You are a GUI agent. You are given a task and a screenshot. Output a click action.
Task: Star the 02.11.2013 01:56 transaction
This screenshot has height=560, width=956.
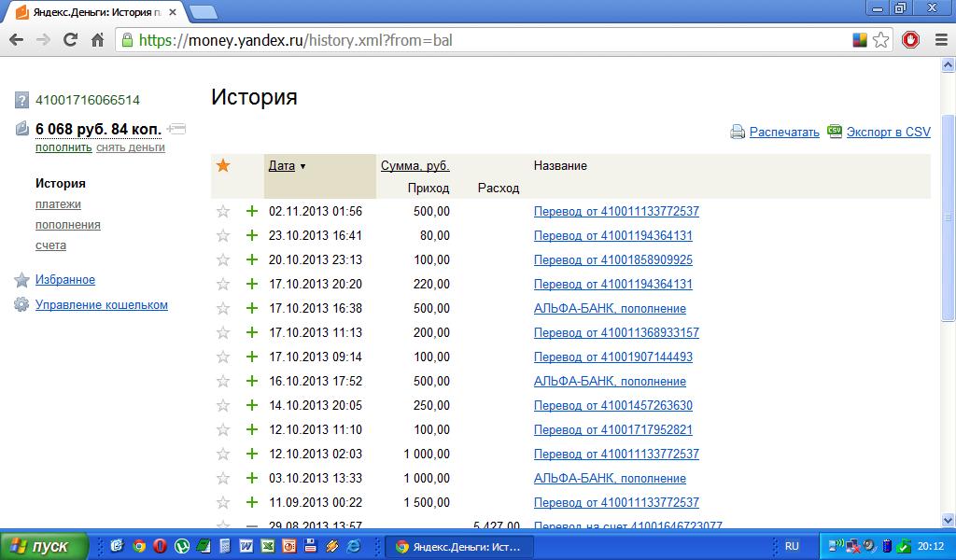223,212
